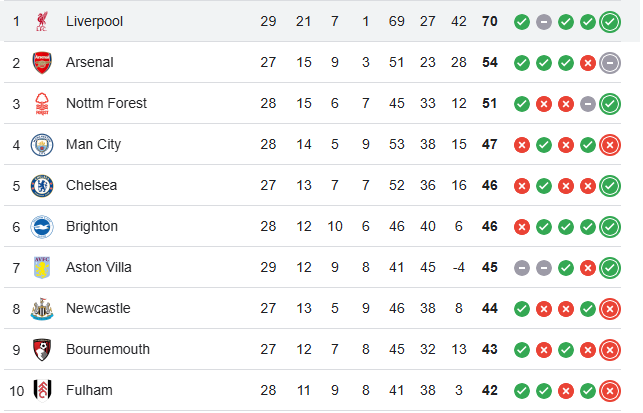Click the Aston Villa crest

[x=42, y=267]
